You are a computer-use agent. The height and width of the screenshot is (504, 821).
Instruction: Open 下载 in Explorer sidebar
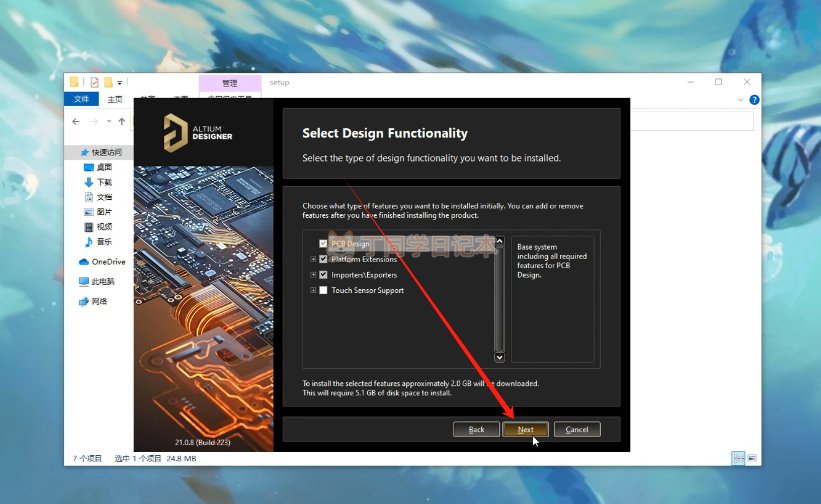coord(98,182)
